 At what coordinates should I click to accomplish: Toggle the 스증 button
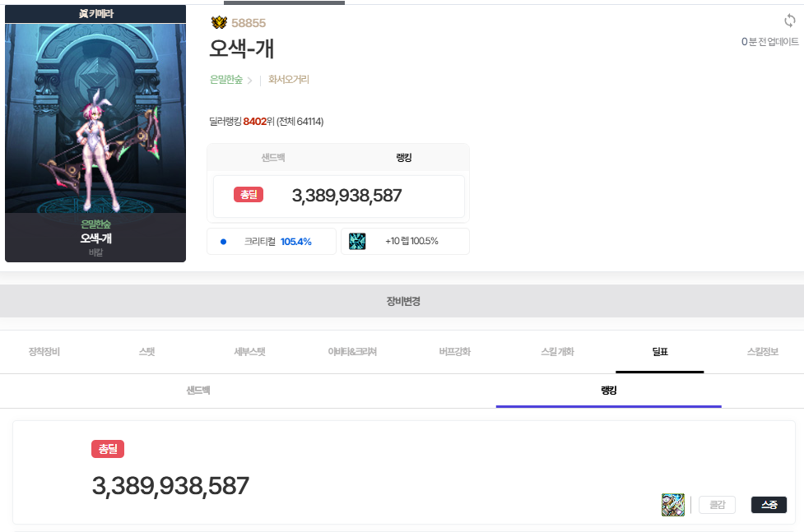pyautogui.click(x=769, y=505)
